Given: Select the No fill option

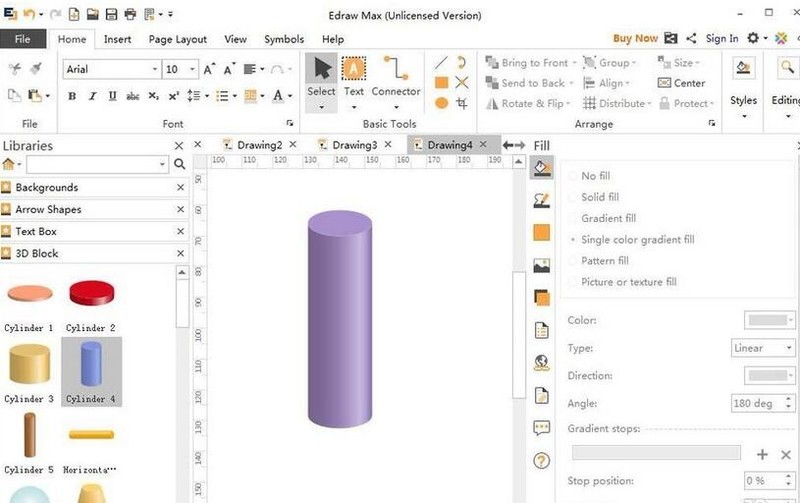Looking at the screenshot, I should click(x=590, y=176).
